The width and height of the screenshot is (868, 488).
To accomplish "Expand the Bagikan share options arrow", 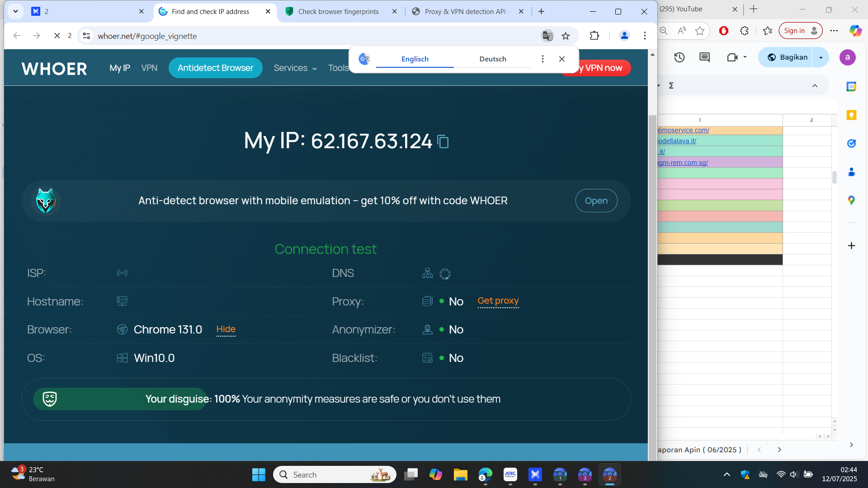I will pos(821,57).
